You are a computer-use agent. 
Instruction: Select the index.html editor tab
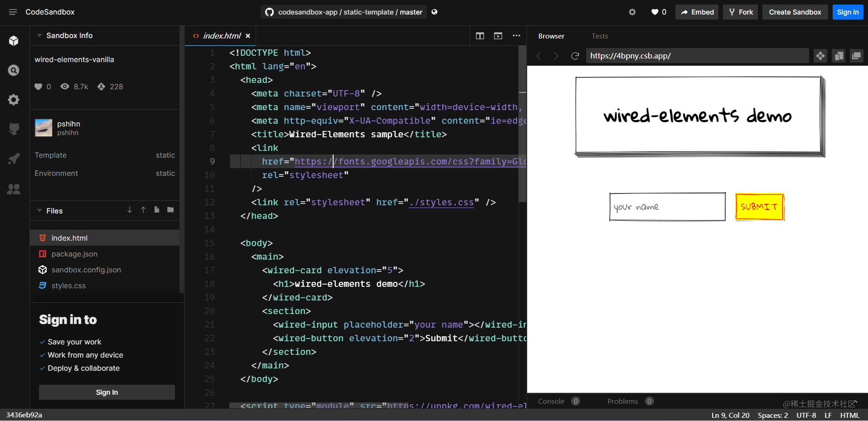coord(221,36)
